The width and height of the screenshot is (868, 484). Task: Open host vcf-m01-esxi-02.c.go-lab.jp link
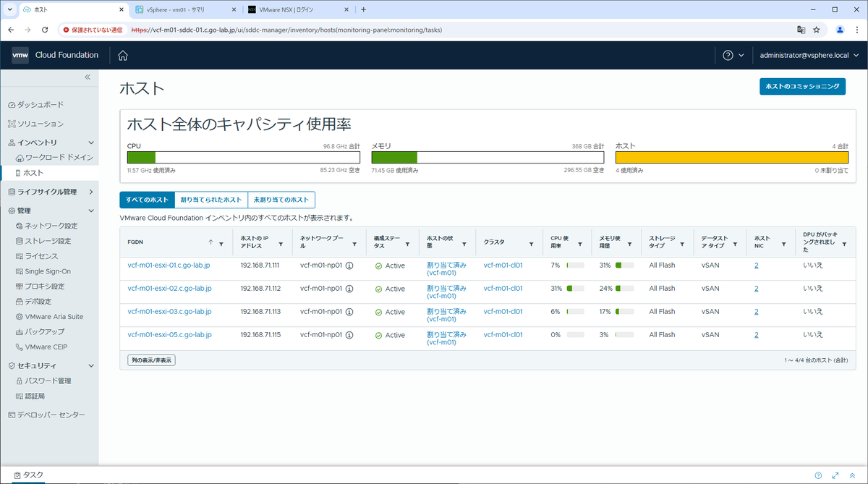(169, 289)
